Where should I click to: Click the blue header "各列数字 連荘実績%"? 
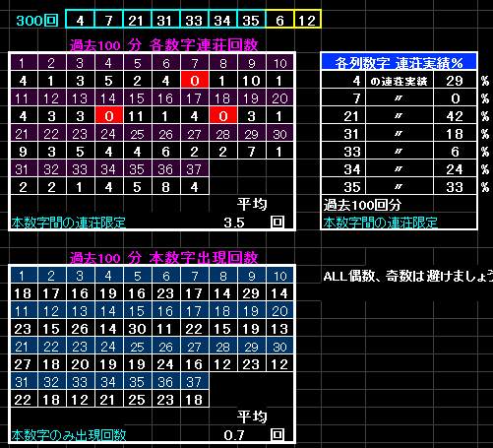(x=399, y=62)
